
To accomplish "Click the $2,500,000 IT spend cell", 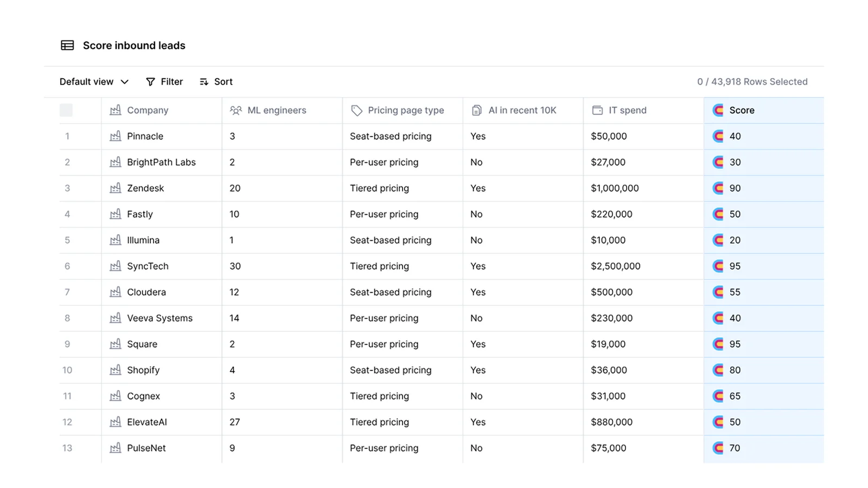I will point(643,266).
